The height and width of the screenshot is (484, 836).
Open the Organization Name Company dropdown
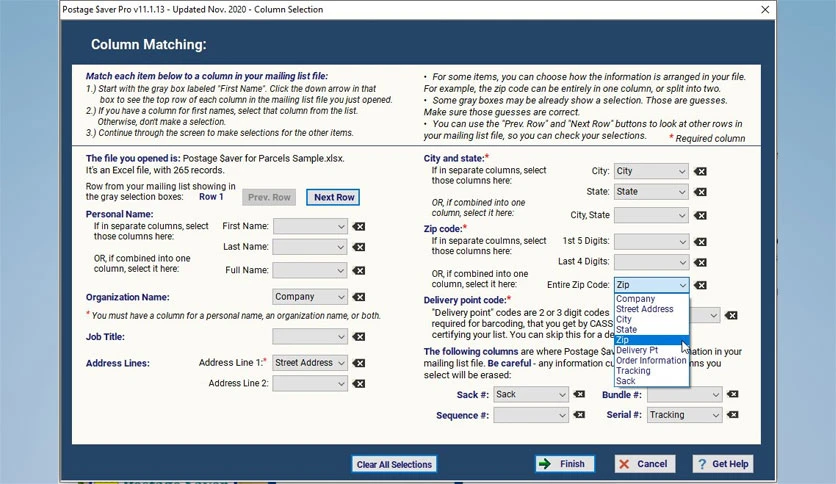pos(310,297)
